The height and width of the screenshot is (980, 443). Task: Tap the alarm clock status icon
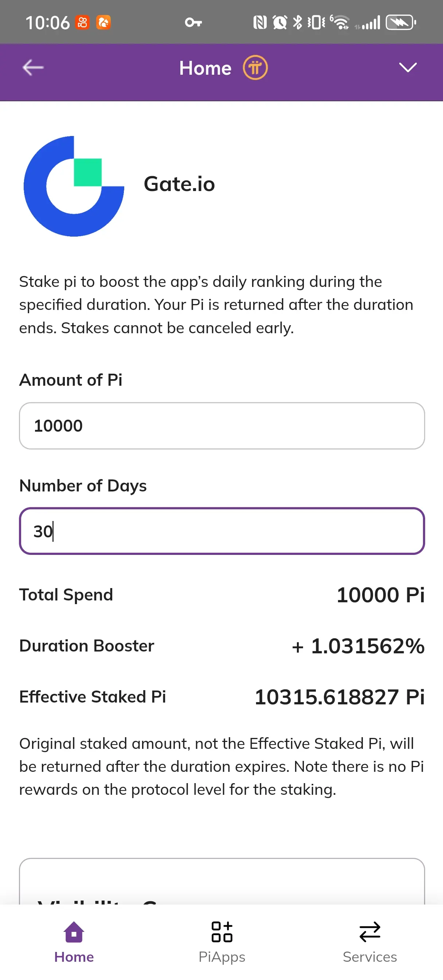pyautogui.click(x=280, y=22)
